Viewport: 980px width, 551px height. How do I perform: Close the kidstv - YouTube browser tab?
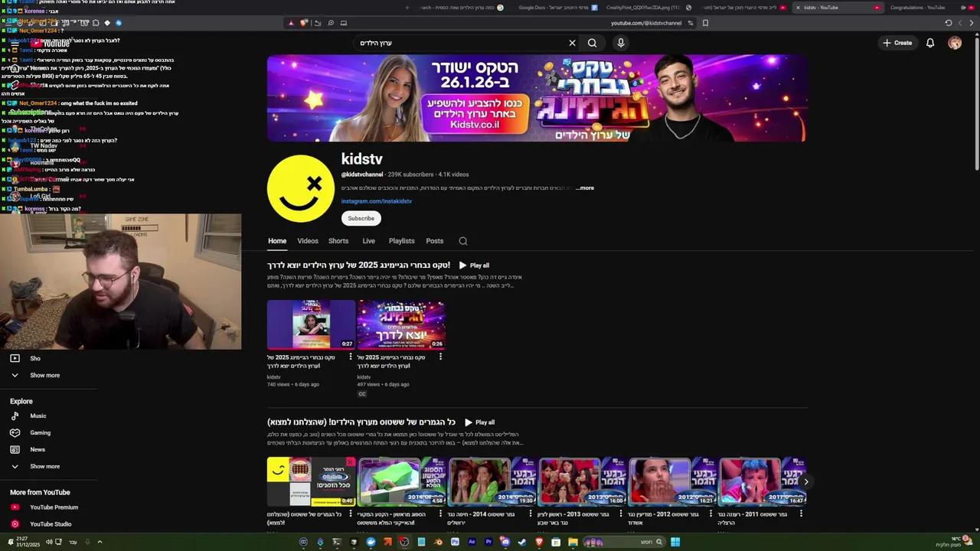[797, 8]
